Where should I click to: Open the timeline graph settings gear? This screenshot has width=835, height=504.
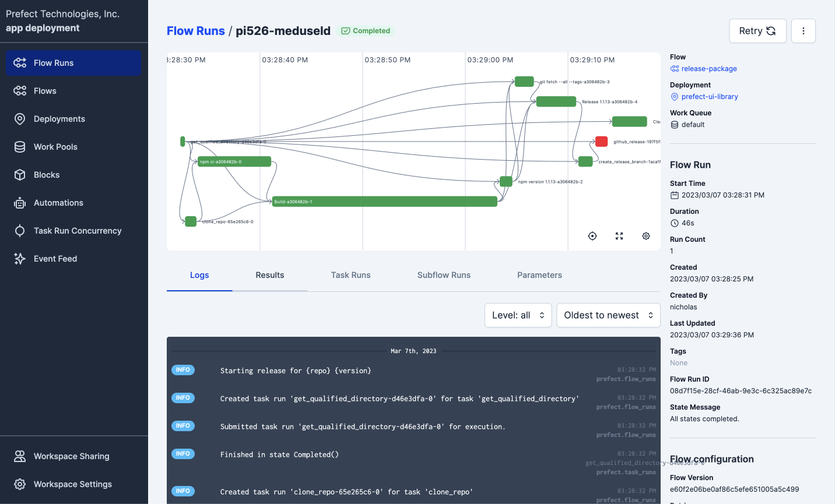point(646,236)
